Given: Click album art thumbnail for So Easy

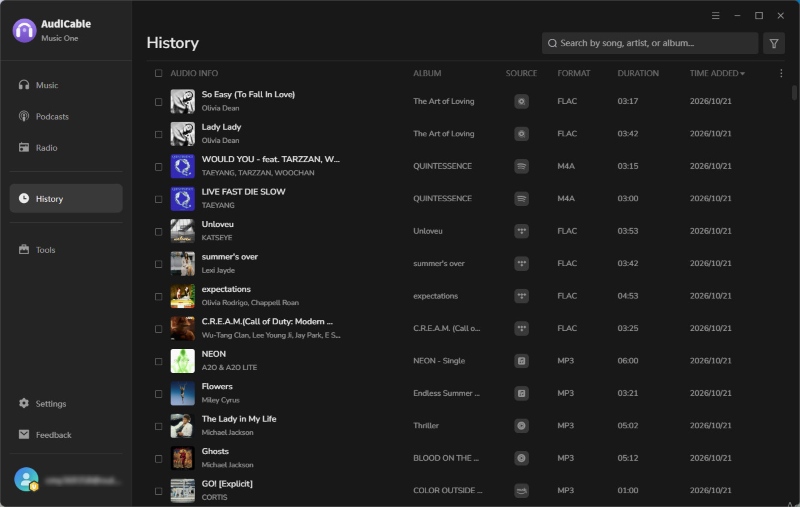Looking at the screenshot, I should (183, 101).
